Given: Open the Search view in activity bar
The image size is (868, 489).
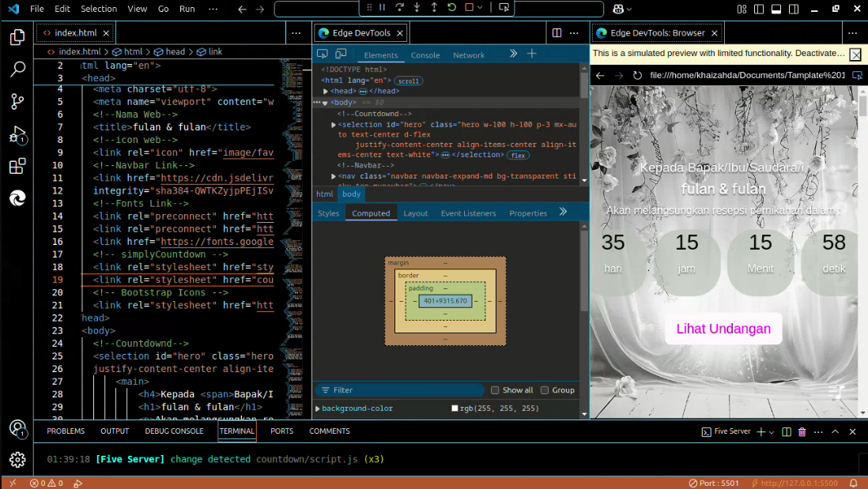Looking at the screenshot, I should pyautogui.click(x=17, y=70).
